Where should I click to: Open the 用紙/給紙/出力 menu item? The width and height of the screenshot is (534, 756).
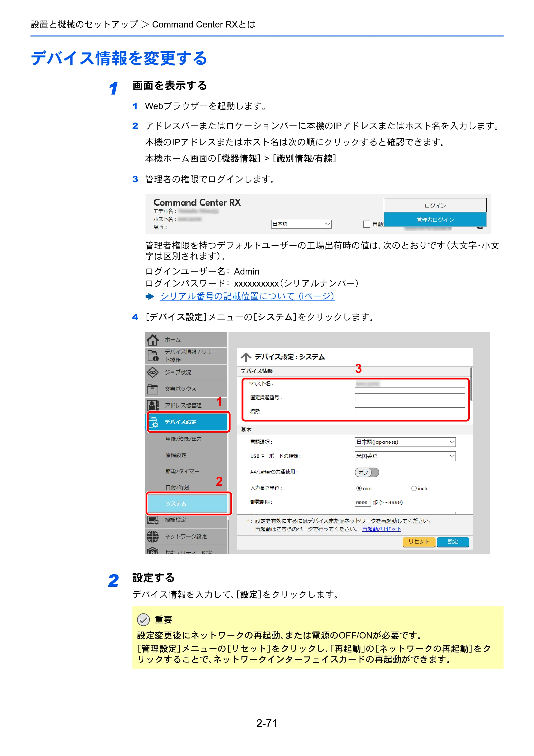pos(183,439)
